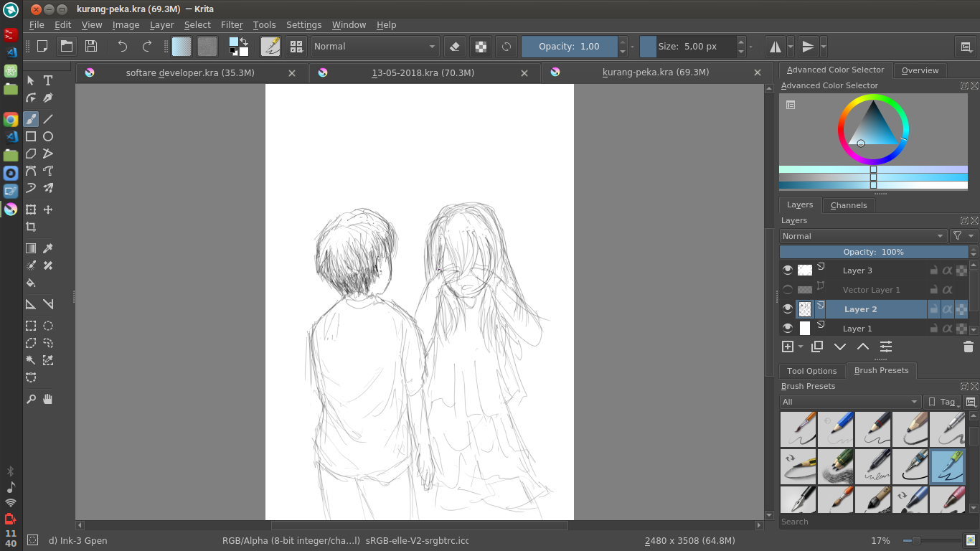Select the Text tool in toolbox
The height and width of the screenshot is (551, 980).
(x=48, y=80)
